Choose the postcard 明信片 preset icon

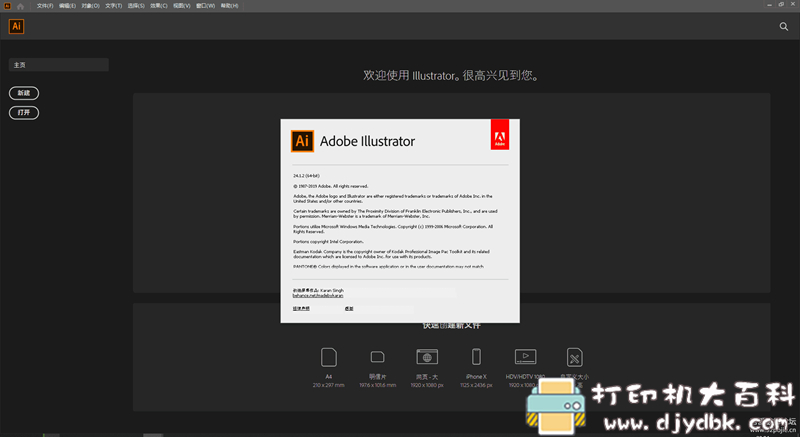[378, 356]
